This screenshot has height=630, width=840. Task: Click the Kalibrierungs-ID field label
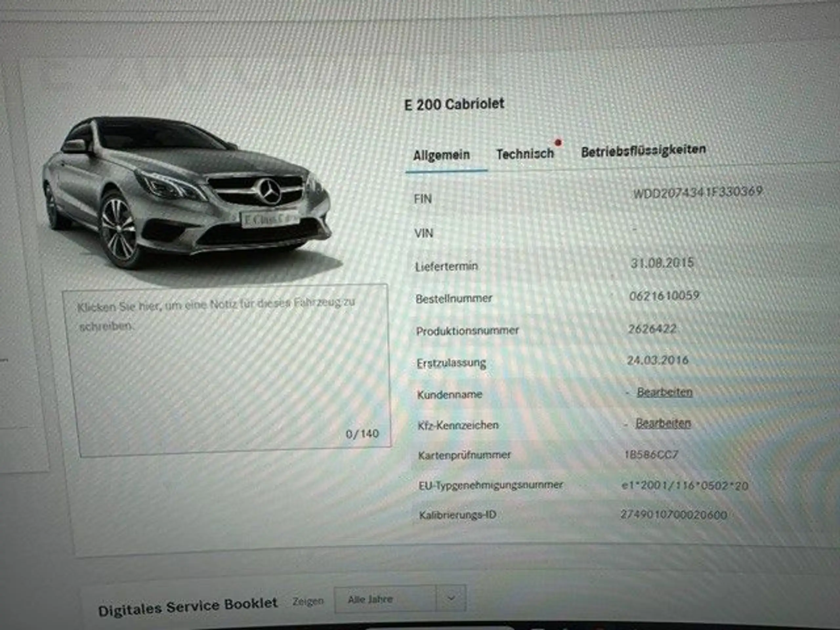tap(458, 515)
